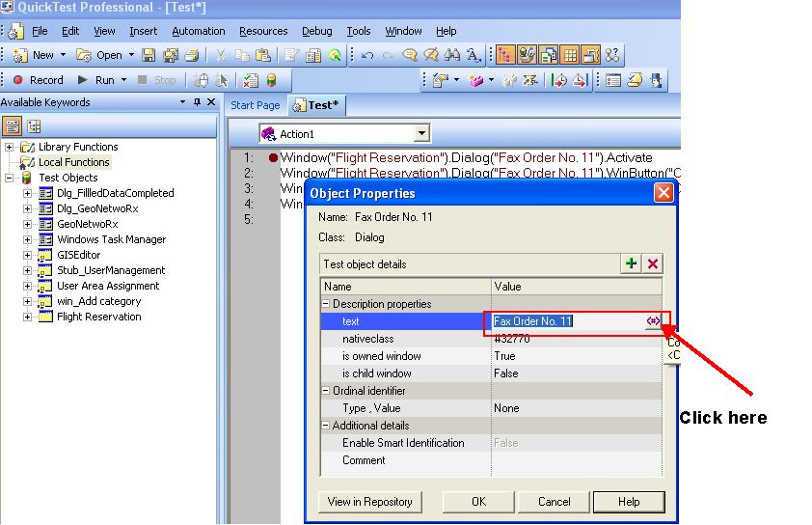Expand the Flight Reservation tree node
Screen dimensions: 812x525
coord(27,317)
